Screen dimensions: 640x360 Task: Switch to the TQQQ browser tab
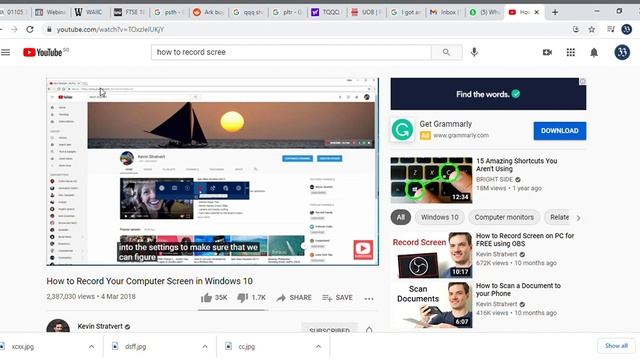click(x=327, y=12)
